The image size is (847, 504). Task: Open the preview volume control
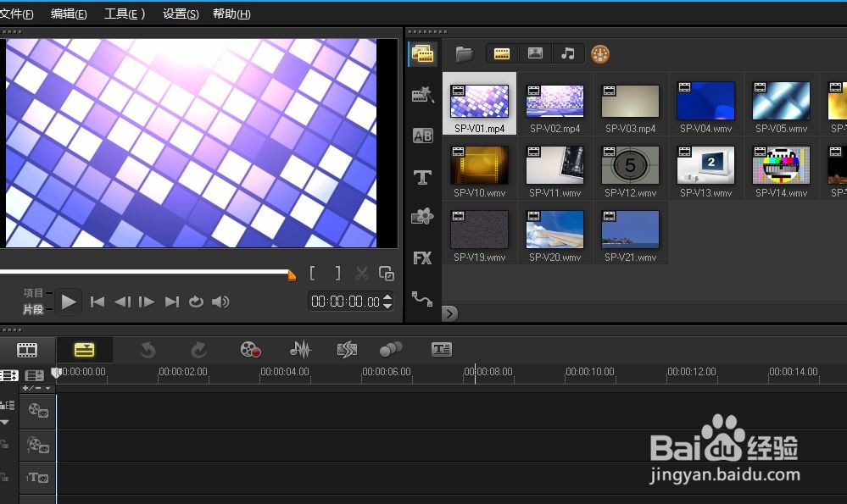(220, 302)
